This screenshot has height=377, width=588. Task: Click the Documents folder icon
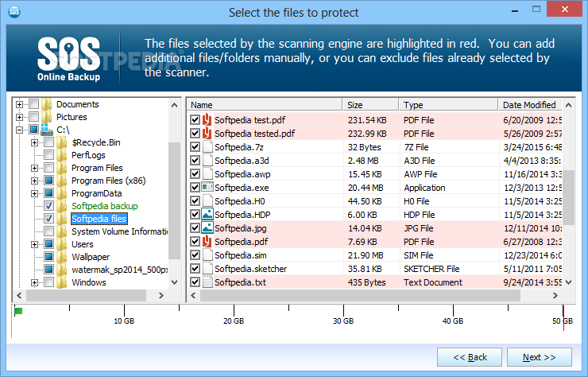[47, 104]
